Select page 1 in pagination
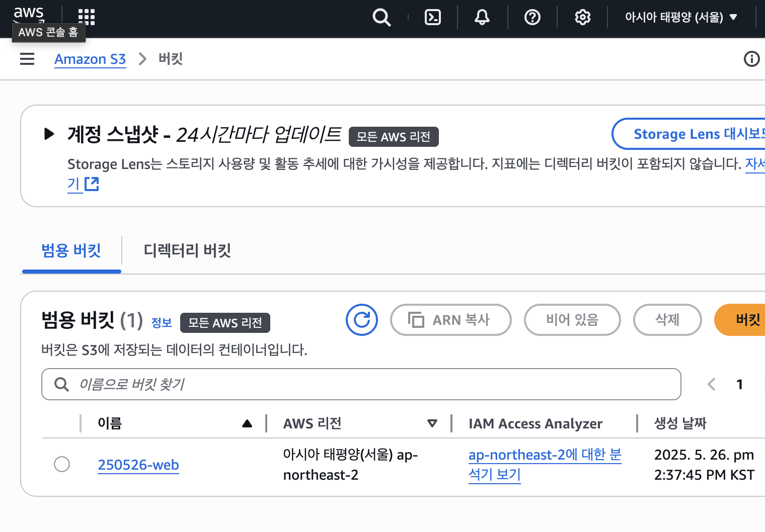The height and width of the screenshot is (532, 765). (739, 385)
